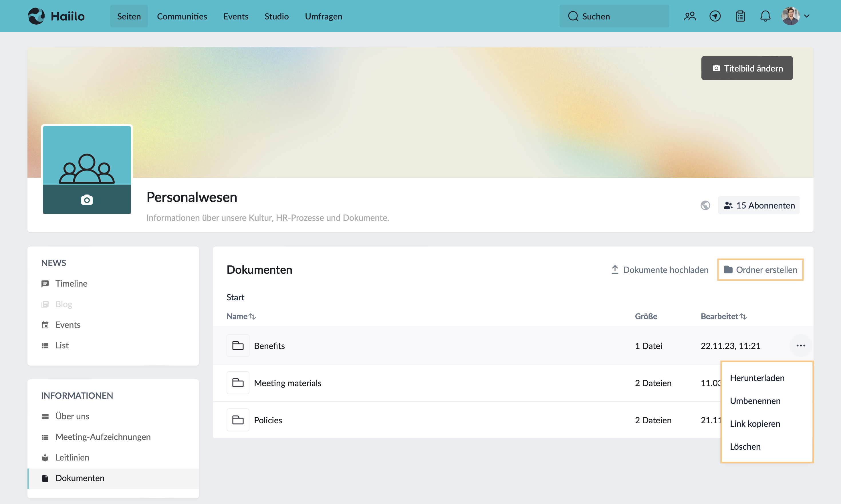Open the Policies folder icon

pyautogui.click(x=238, y=420)
